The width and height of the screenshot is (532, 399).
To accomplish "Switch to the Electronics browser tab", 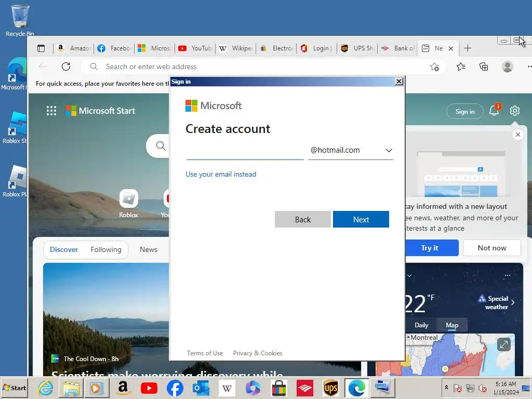I will (276, 48).
